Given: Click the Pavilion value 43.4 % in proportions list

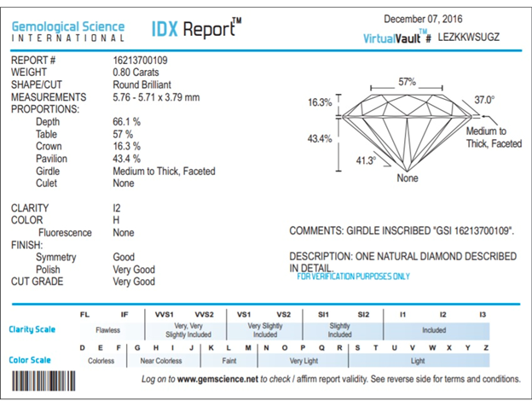Looking at the screenshot, I should click(x=126, y=159).
